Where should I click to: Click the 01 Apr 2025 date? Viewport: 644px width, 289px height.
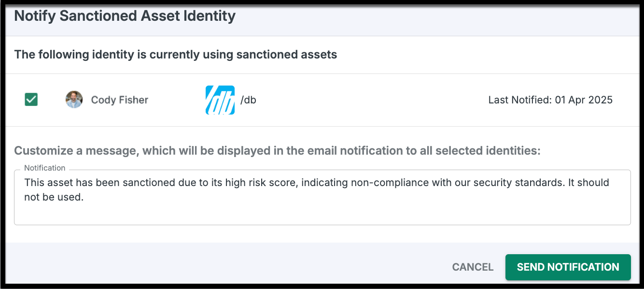pos(583,100)
